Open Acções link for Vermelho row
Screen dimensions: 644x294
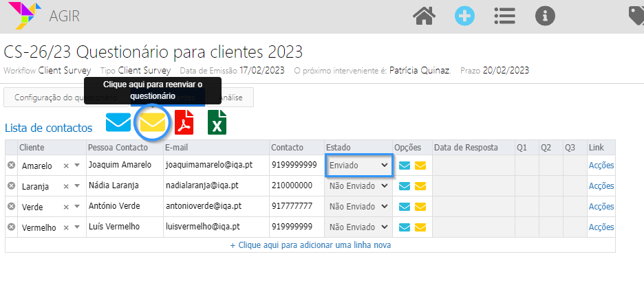point(601,227)
